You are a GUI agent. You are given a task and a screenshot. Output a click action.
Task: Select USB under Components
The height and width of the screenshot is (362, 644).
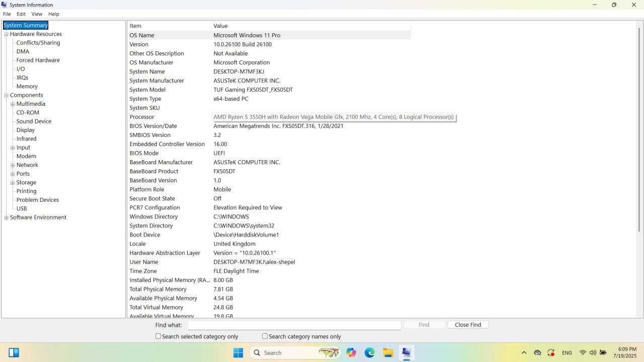22,208
